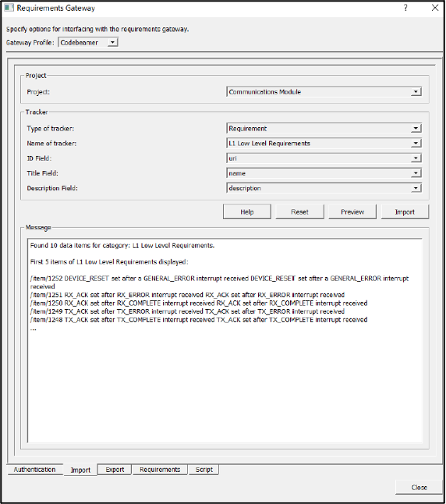Click 'First 5 items of L1 Low Level Requirements displayed' text
The height and width of the screenshot is (504, 446).
click(109, 262)
